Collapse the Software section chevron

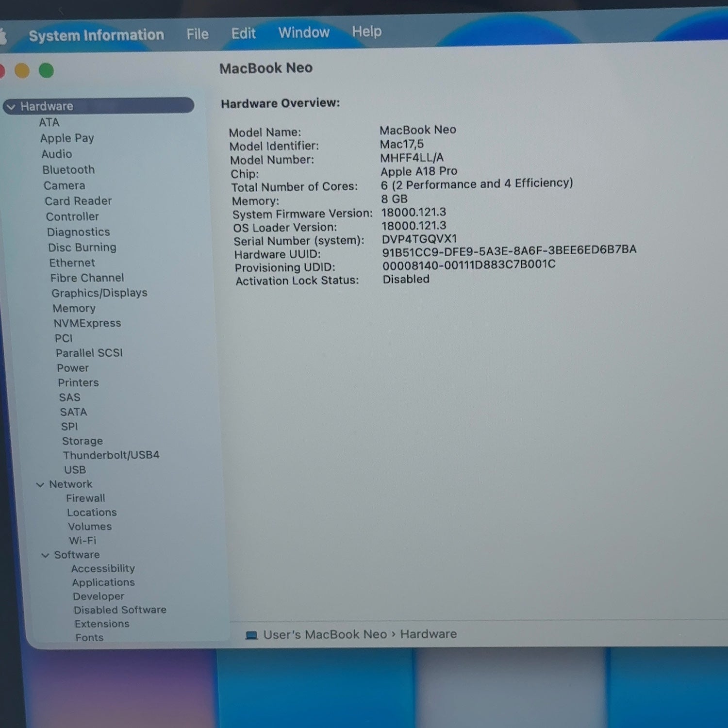[45, 555]
